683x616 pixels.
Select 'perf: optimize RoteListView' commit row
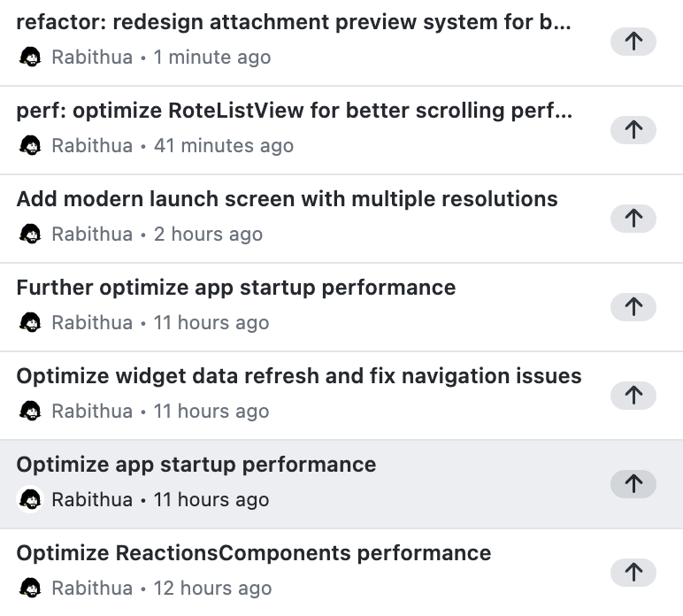(x=294, y=112)
